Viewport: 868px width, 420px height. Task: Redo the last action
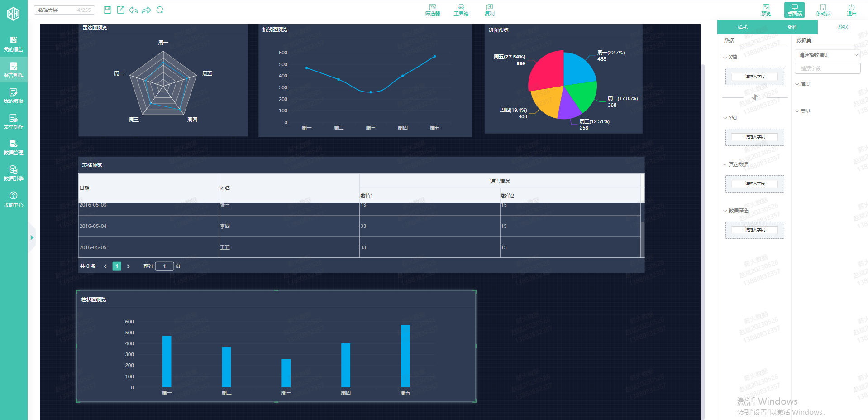tap(147, 10)
